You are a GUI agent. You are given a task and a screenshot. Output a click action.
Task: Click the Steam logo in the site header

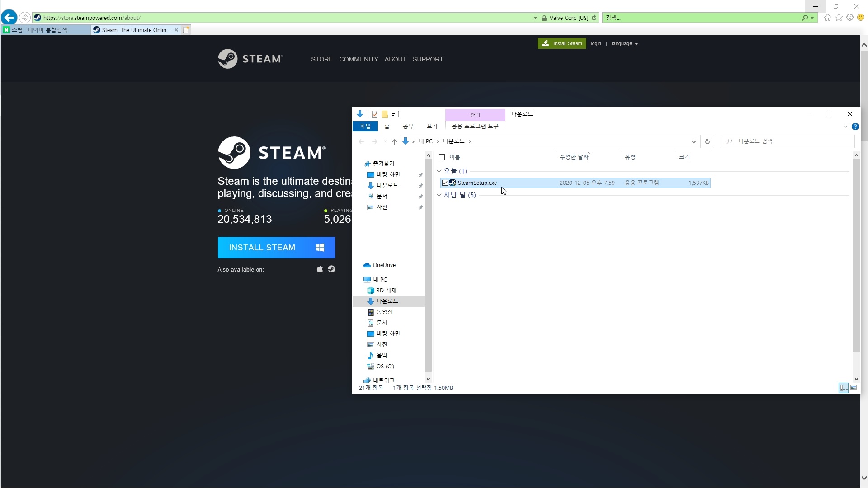[250, 59]
